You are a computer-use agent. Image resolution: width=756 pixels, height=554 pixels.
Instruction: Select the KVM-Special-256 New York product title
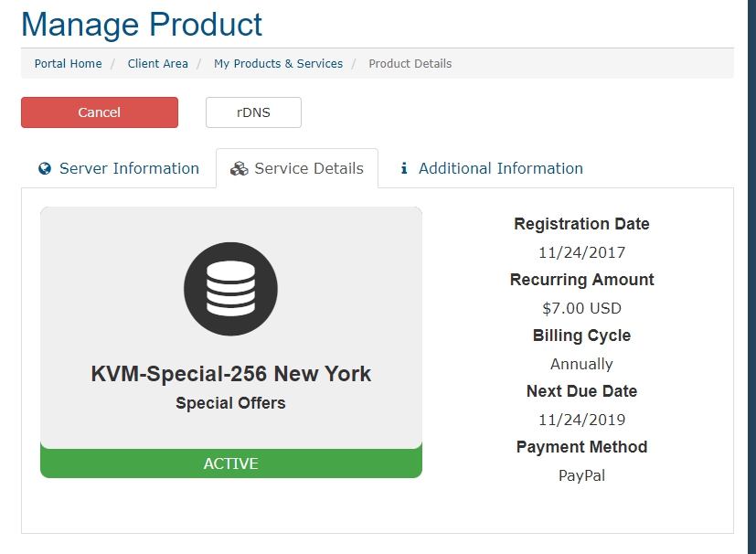(230, 374)
